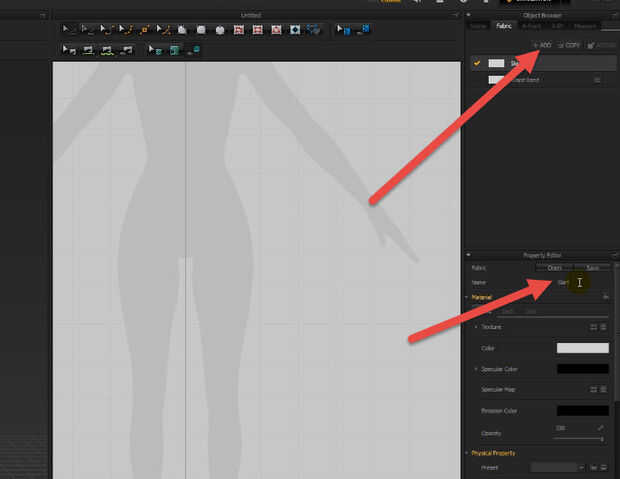This screenshot has height=479, width=620.
Task: Click the first icon beside the Texture row
Action: pos(592,327)
